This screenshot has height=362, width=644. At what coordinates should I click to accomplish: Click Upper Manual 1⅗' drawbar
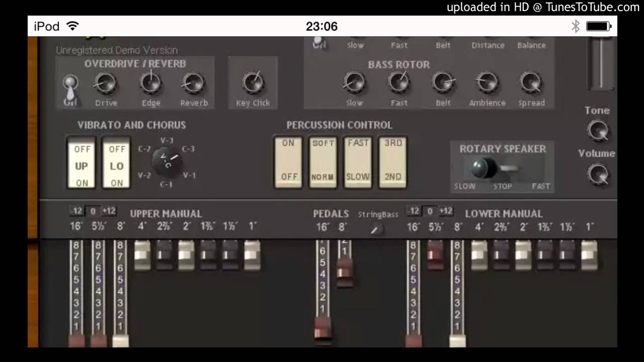208,255
